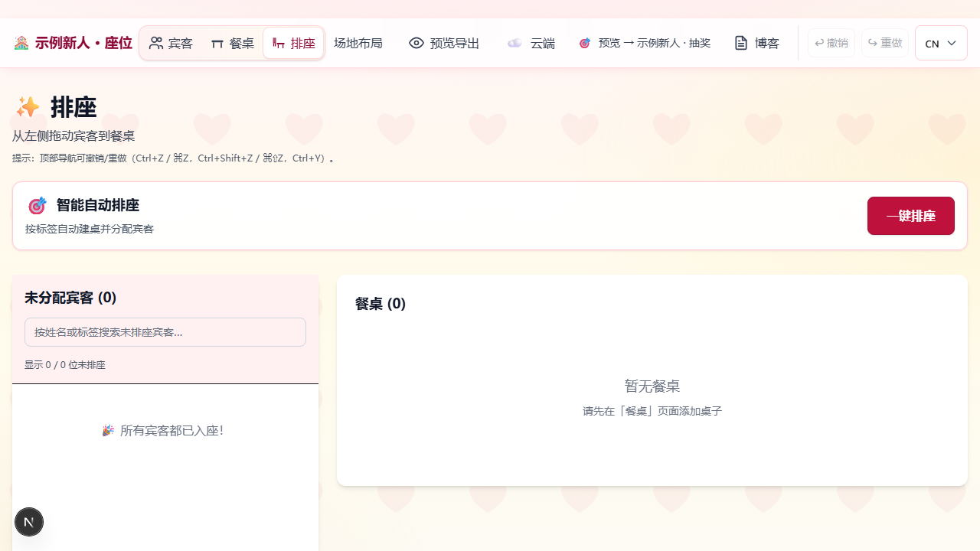Click the 撤销 undo button
The height and width of the screenshot is (551, 980).
pos(831,43)
